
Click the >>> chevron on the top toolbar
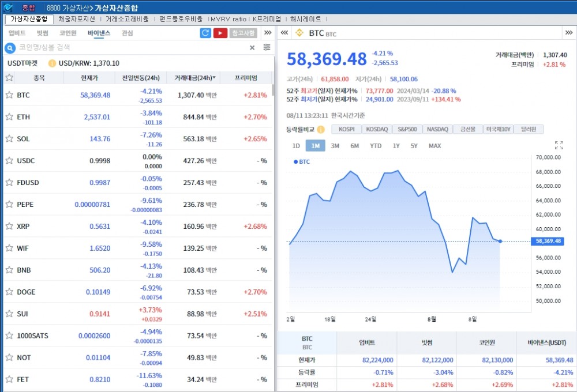[267, 33]
